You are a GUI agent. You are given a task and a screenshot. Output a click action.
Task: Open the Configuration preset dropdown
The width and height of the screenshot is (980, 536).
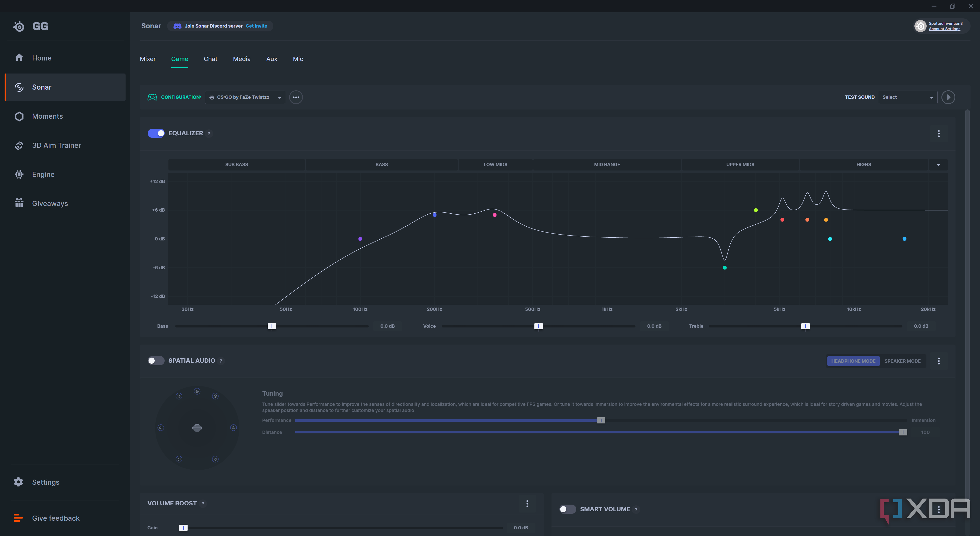(245, 97)
